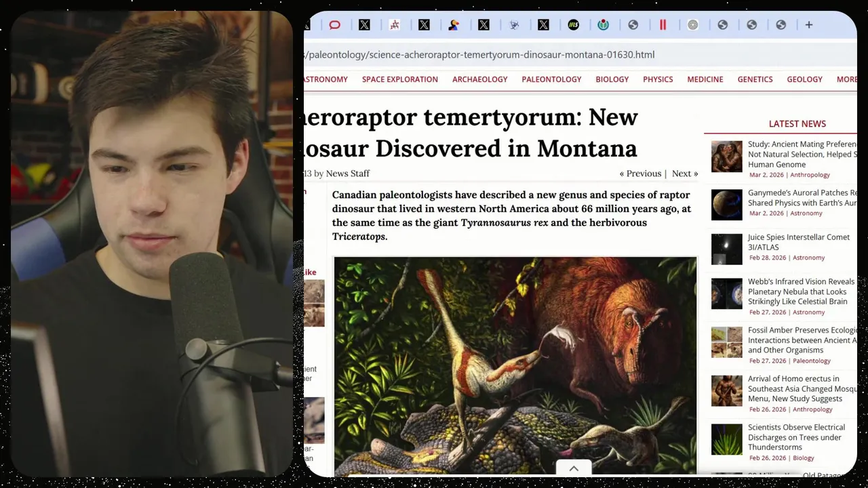Open the Astronomy menu item

(x=325, y=79)
